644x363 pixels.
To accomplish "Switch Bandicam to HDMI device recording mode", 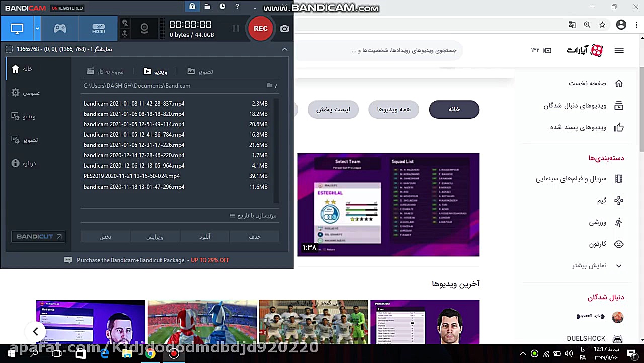I will coord(99,29).
